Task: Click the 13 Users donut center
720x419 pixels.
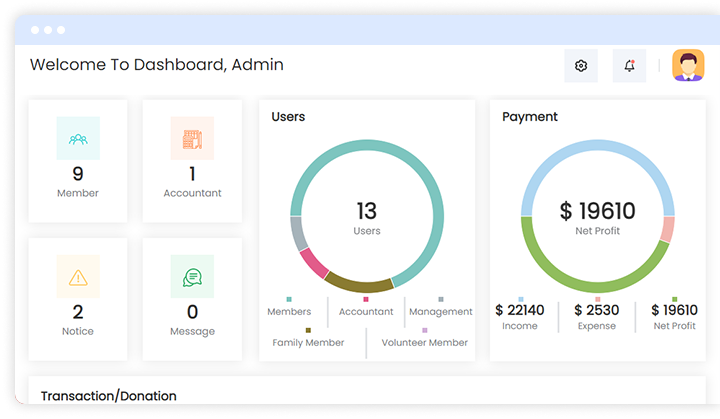Action: pyautogui.click(x=366, y=217)
